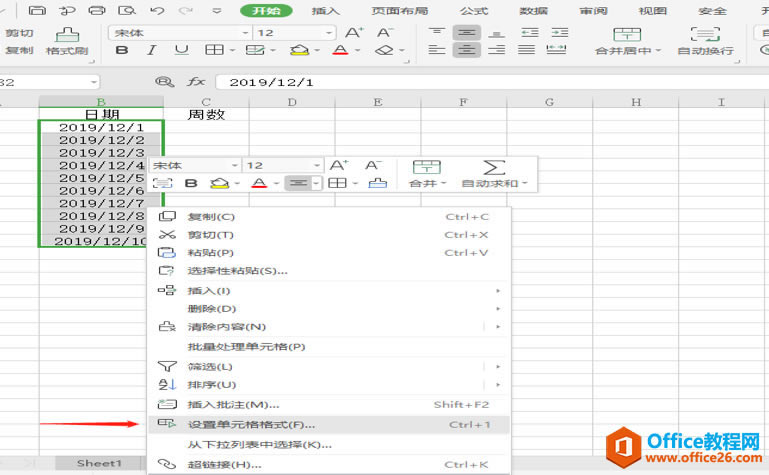Click the mini toolbar format painter icon
Viewport: 769px width, 475px height.
[x=378, y=183]
